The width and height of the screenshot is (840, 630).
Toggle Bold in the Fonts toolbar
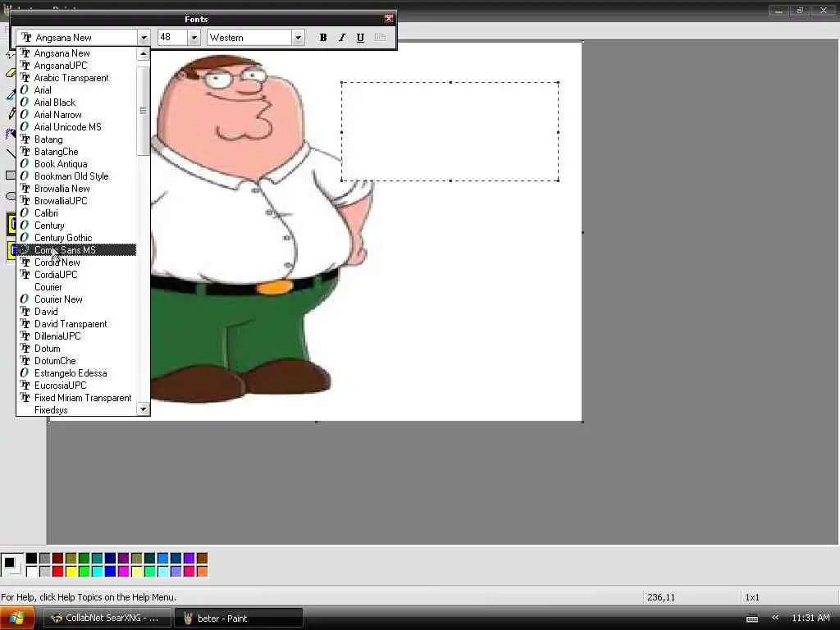coord(323,38)
